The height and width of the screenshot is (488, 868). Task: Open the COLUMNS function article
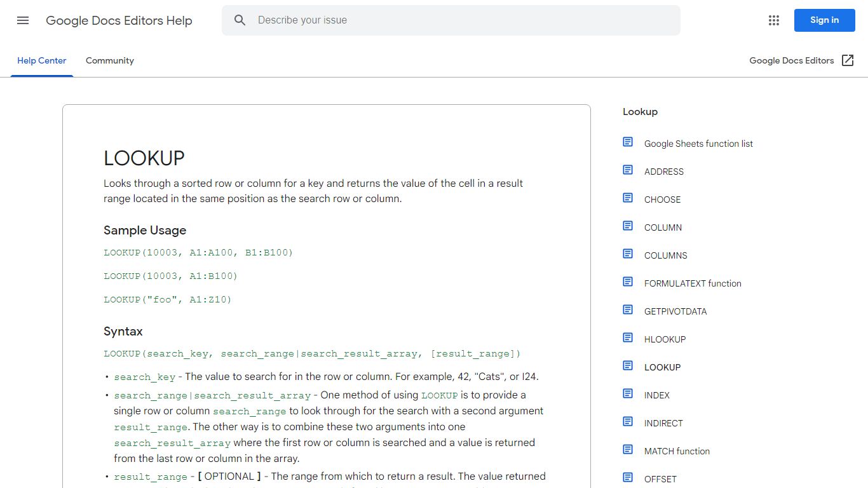point(666,255)
